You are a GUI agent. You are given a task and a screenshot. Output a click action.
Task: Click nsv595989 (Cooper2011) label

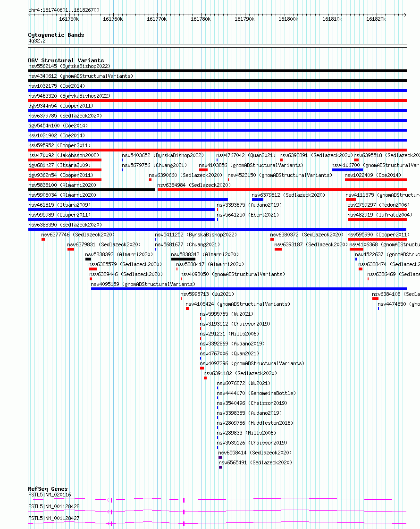59,215
